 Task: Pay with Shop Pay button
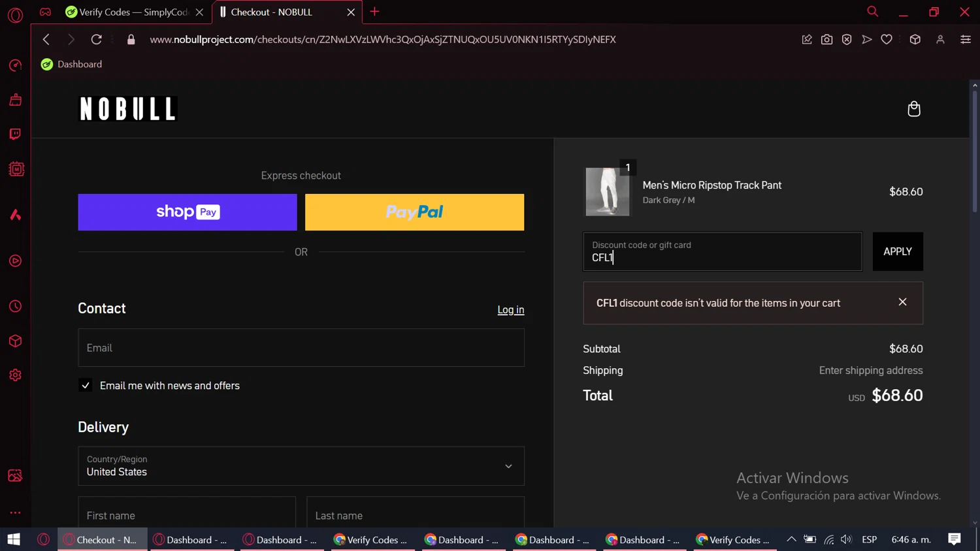pyautogui.click(x=188, y=212)
